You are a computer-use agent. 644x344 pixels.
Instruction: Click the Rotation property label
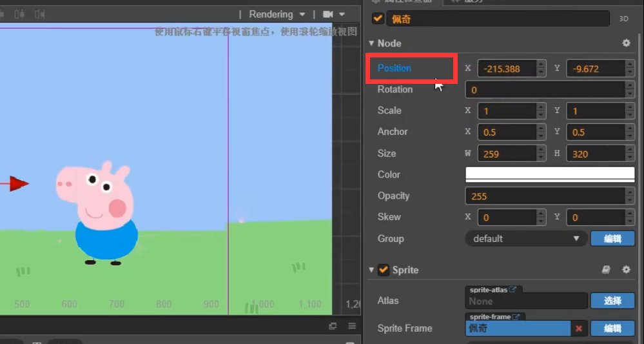click(395, 89)
